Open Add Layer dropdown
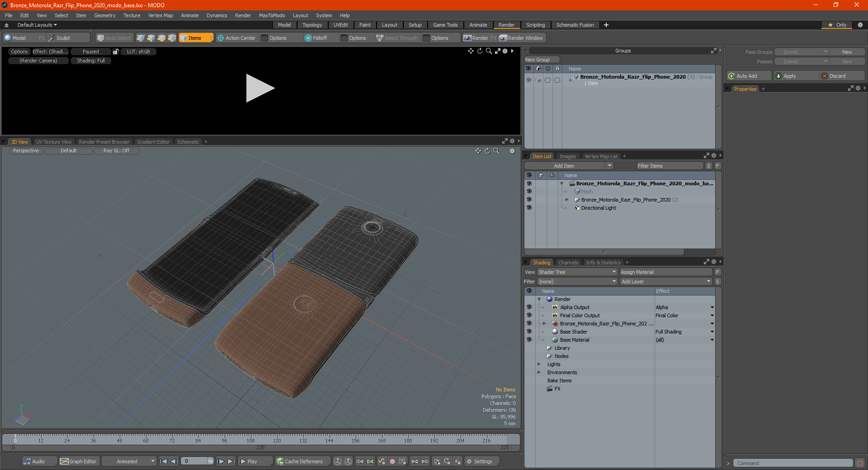868x470 pixels. [666, 282]
